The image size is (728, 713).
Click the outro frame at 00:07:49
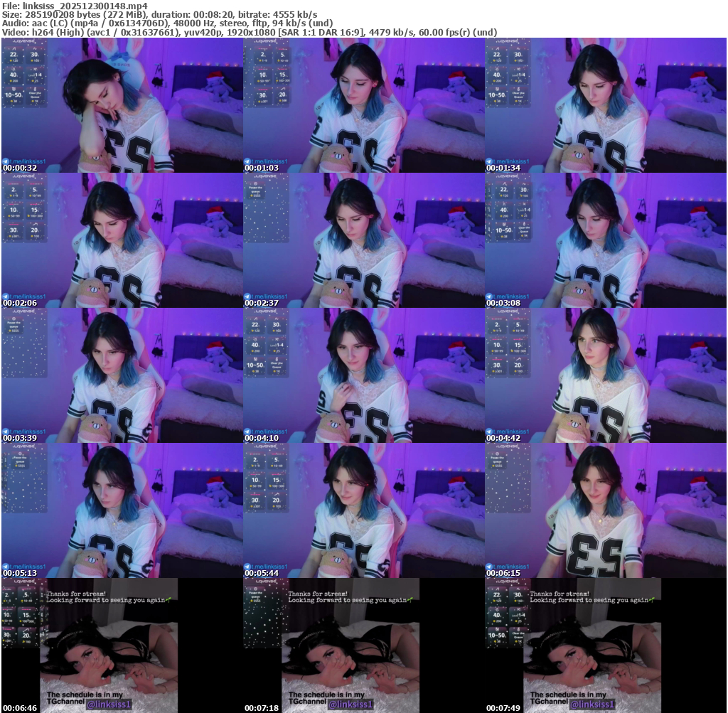click(x=606, y=645)
